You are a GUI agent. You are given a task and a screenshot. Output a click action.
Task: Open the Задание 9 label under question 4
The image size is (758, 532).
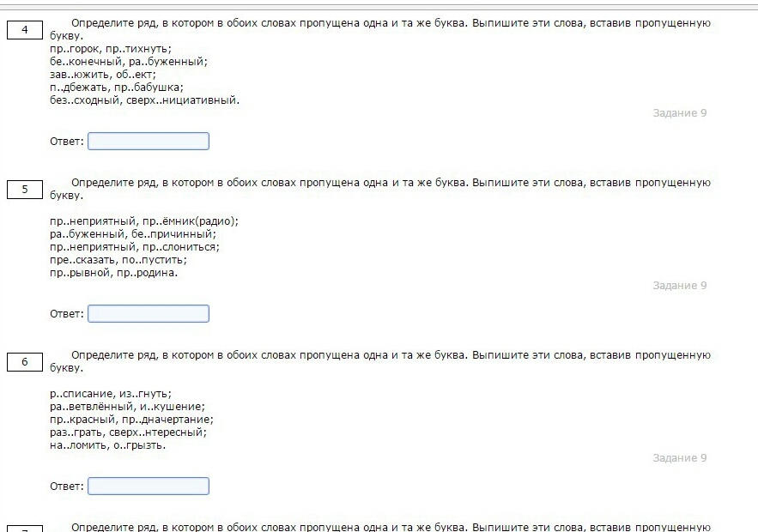tap(679, 113)
